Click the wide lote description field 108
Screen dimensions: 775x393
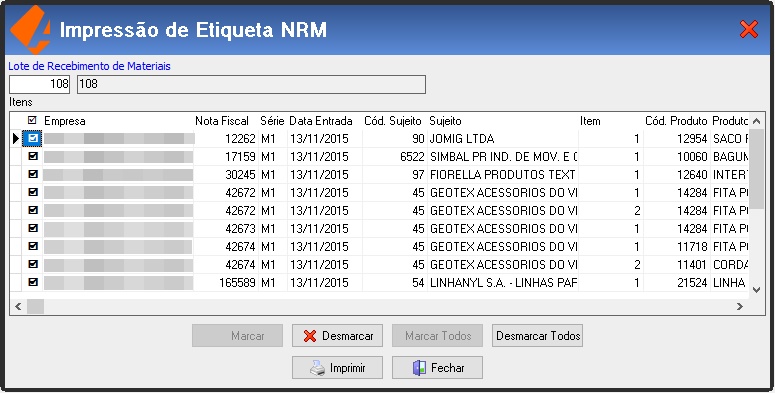(x=252, y=84)
